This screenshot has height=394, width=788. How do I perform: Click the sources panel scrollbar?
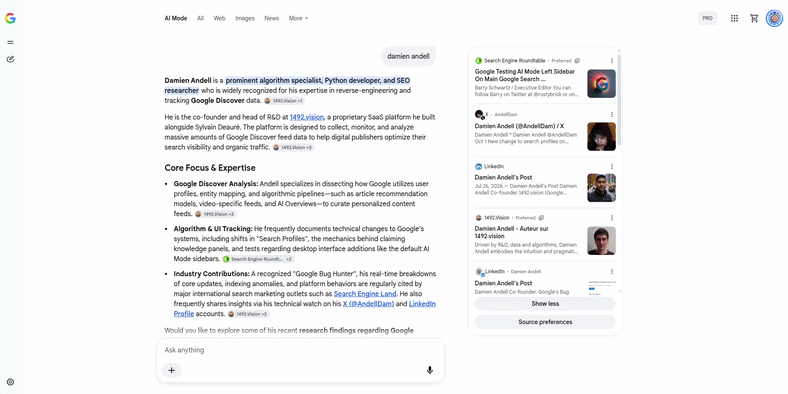(619, 100)
